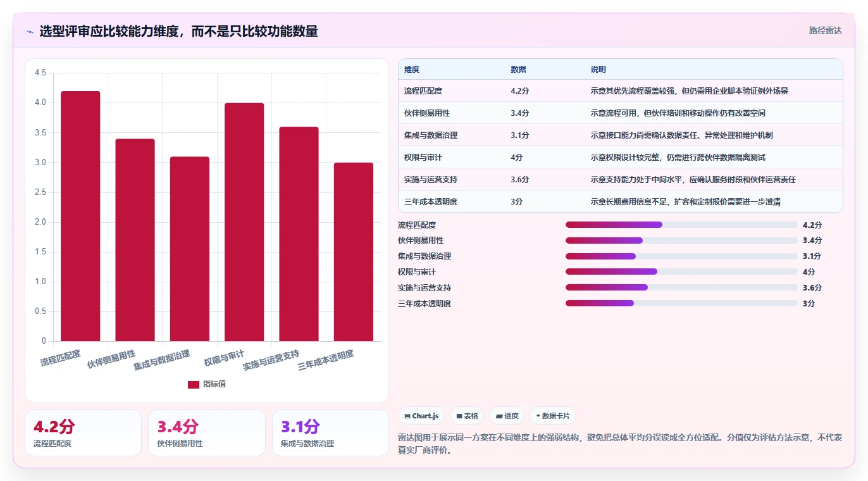The height and width of the screenshot is (481, 868).
Task: Click the 4.2分 label beside progress bar
Action: (x=812, y=225)
